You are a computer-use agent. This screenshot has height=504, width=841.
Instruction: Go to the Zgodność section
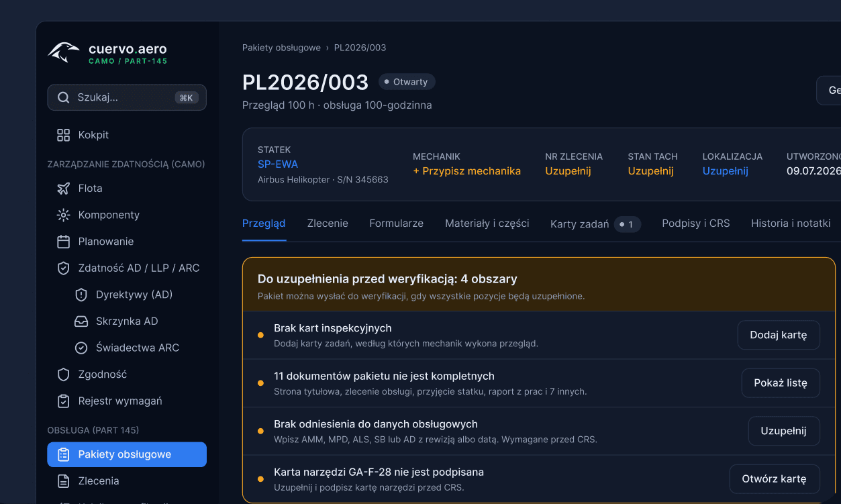(127, 374)
